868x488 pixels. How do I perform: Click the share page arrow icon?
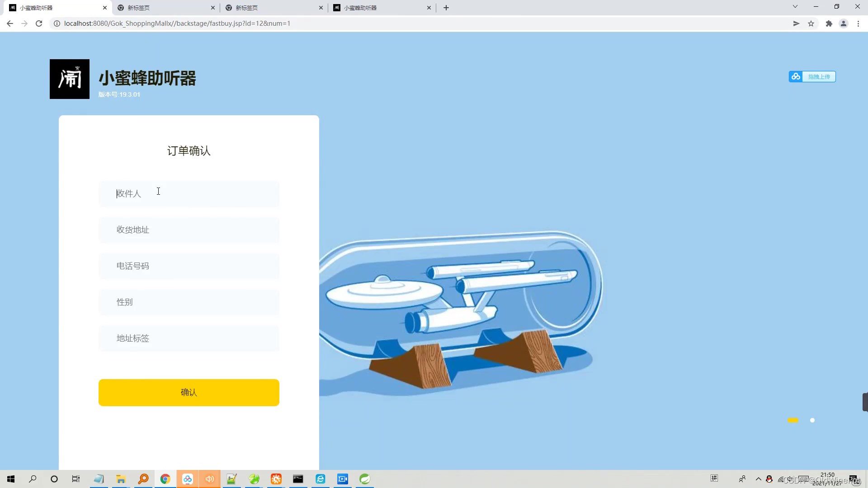(796, 23)
